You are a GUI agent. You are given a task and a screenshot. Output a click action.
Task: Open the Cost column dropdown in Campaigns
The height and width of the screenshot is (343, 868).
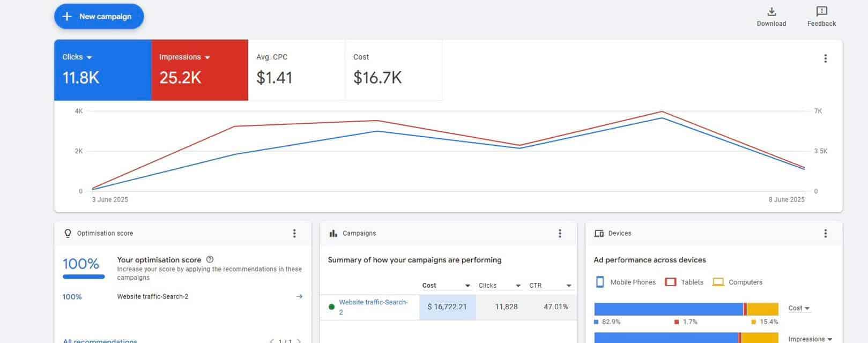467,286
